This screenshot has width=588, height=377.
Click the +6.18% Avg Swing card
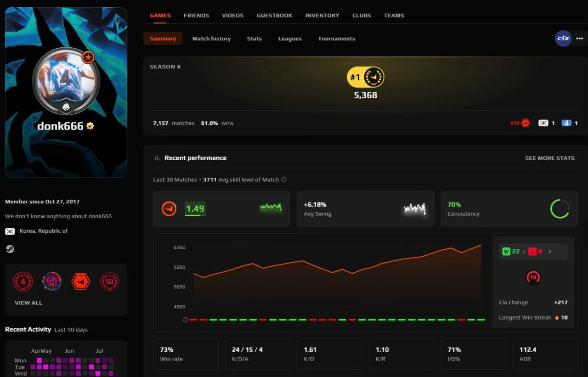pyautogui.click(x=366, y=209)
